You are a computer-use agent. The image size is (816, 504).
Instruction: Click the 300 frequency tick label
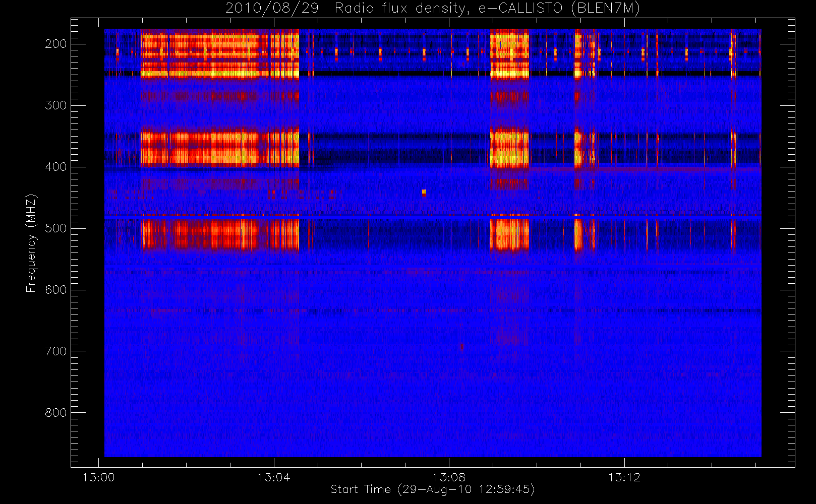[56, 105]
